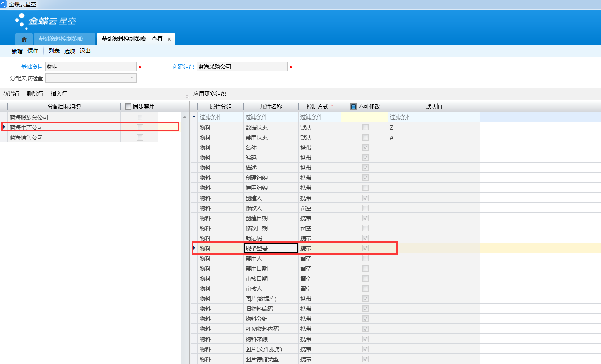This screenshot has width=601, height=364.
Task: Click the 规格型号 attribute name cell
Action: pos(271,248)
